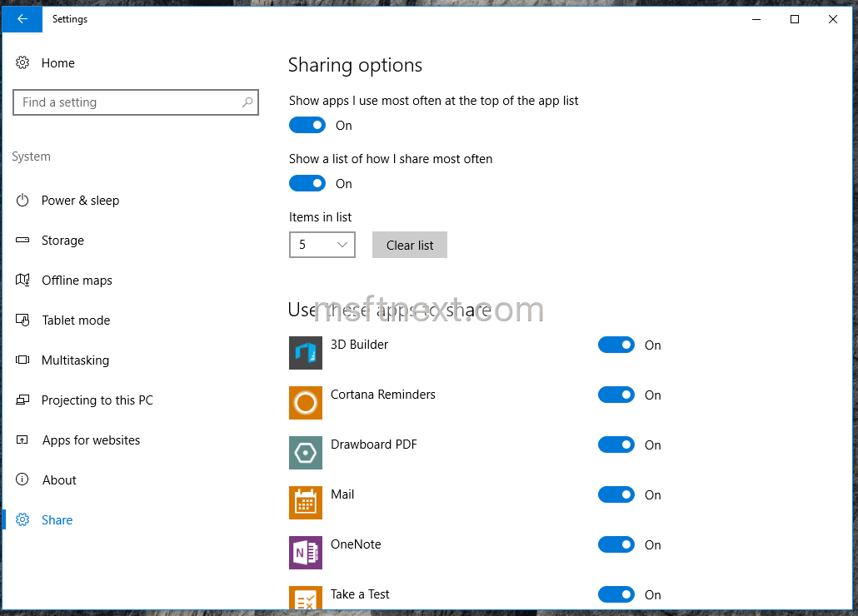858x616 pixels.
Task: Open the Power & sleep settings page
Action: pos(80,201)
